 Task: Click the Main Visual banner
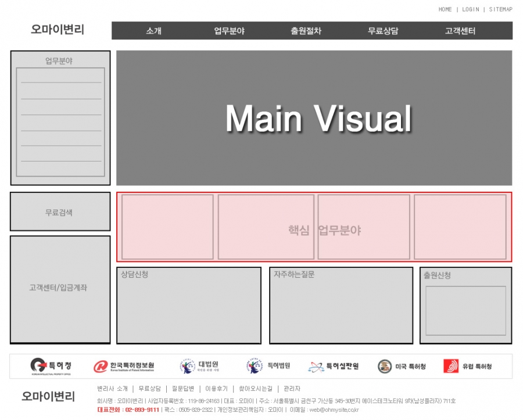pyautogui.click(x=314, y=118)
